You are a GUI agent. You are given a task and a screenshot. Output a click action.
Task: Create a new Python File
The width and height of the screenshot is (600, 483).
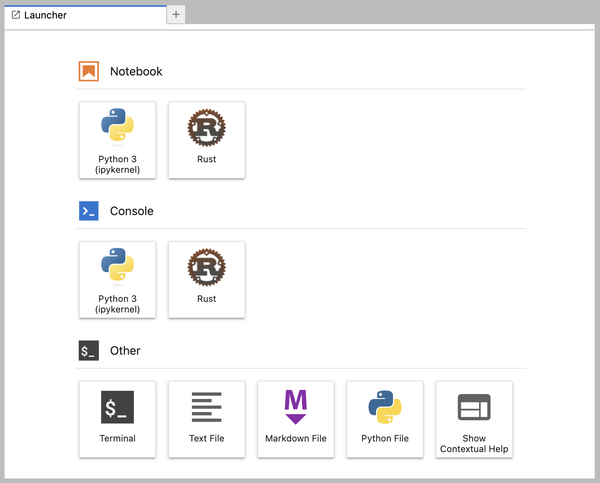(x=385, y=419)
